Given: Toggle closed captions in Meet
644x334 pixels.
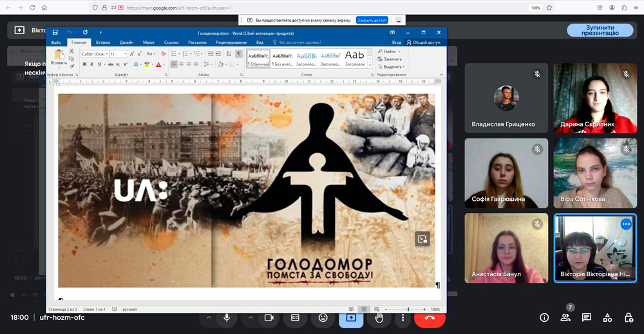Looking at the screenshot, I should coord(296,317).
